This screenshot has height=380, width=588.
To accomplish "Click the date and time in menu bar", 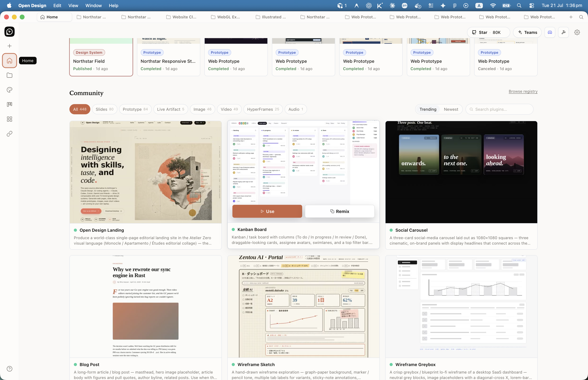I will tap(562, 5).
